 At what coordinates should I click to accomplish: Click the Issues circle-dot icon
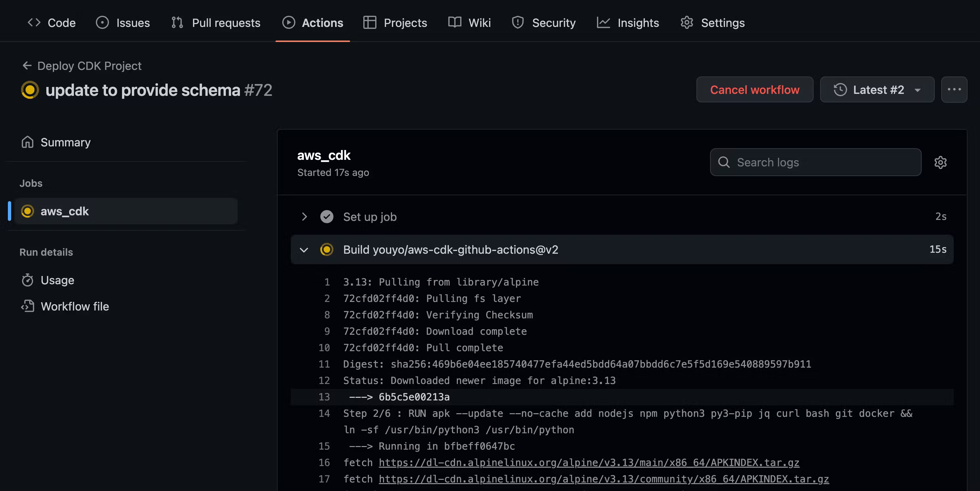pyautogui.click(x=102, y=22)
